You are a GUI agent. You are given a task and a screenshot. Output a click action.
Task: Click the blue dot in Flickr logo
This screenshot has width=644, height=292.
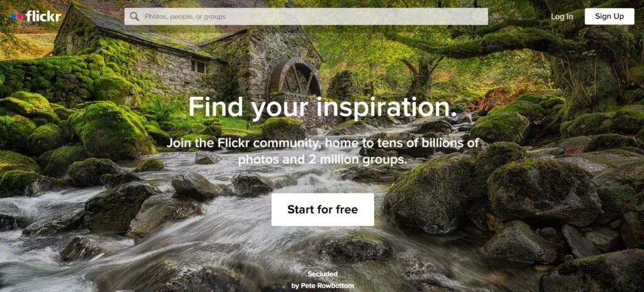(14, 16)
